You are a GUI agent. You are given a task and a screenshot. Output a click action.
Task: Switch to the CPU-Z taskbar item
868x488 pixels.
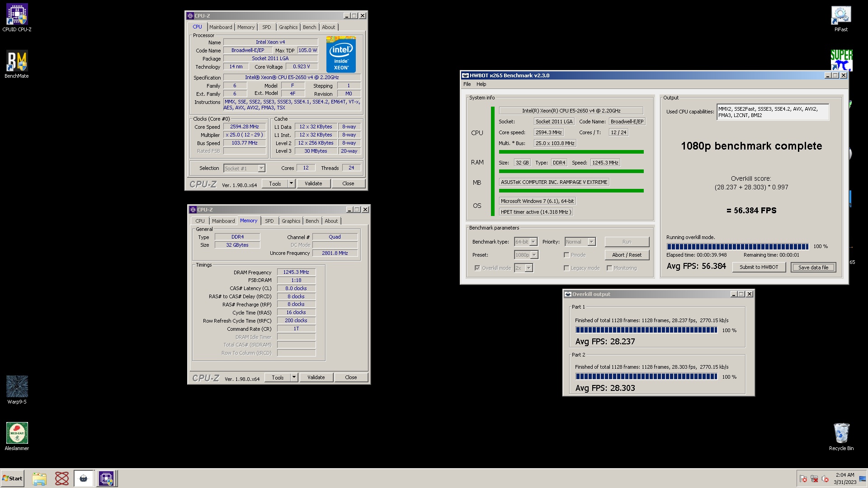pos(106,479)
